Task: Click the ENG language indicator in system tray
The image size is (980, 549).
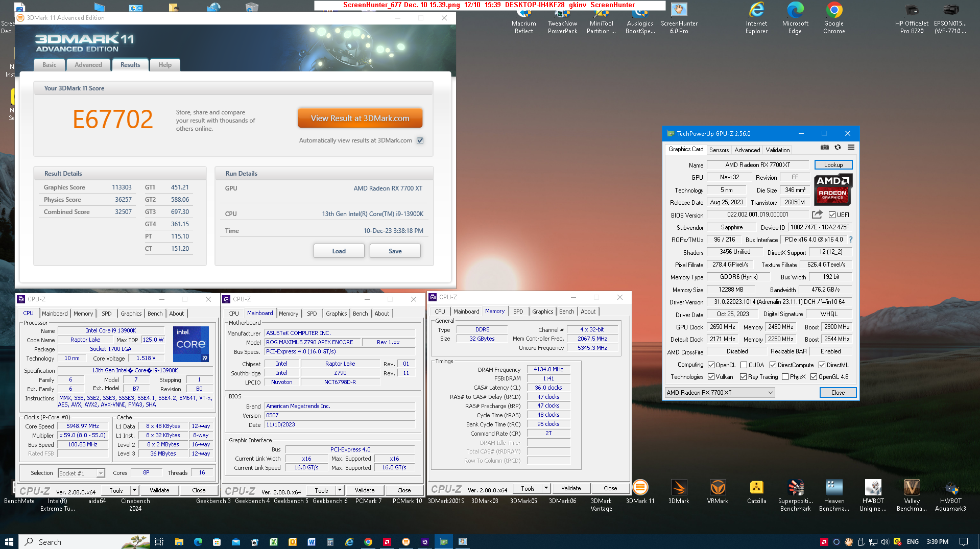Action: [x=913, y=541]
